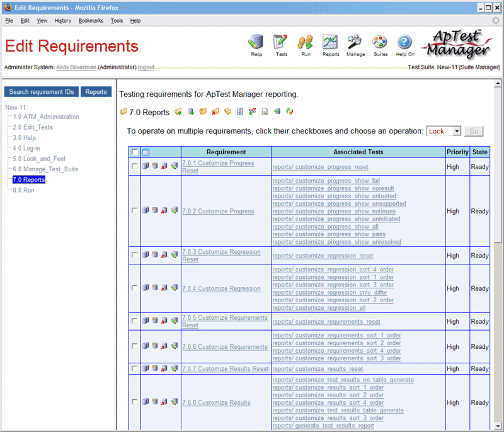Viewport: 504px width, 432px height.
Task: Check the box for 7.0.4 Customize Regression
Action: click(x=134, y=288)
